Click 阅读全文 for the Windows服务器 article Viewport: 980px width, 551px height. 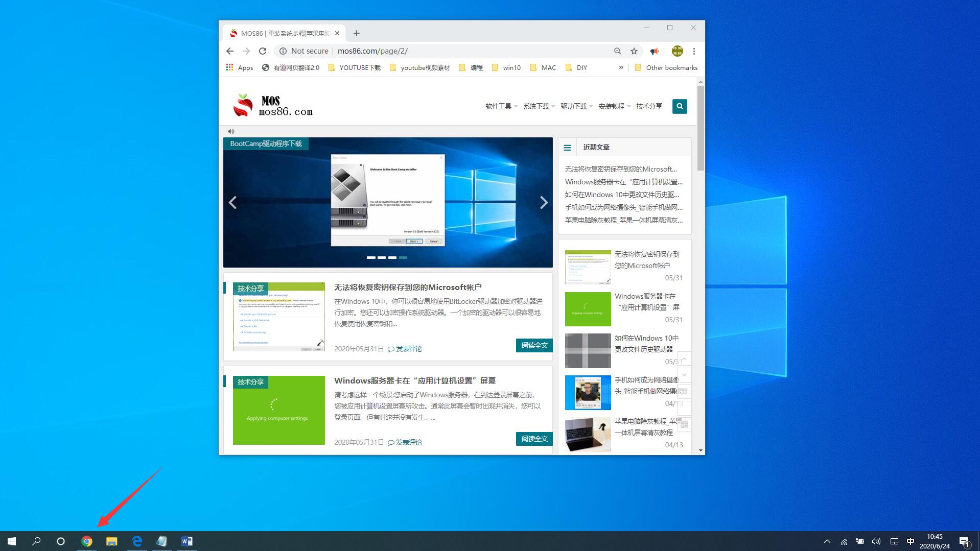(x=534, y=439)
